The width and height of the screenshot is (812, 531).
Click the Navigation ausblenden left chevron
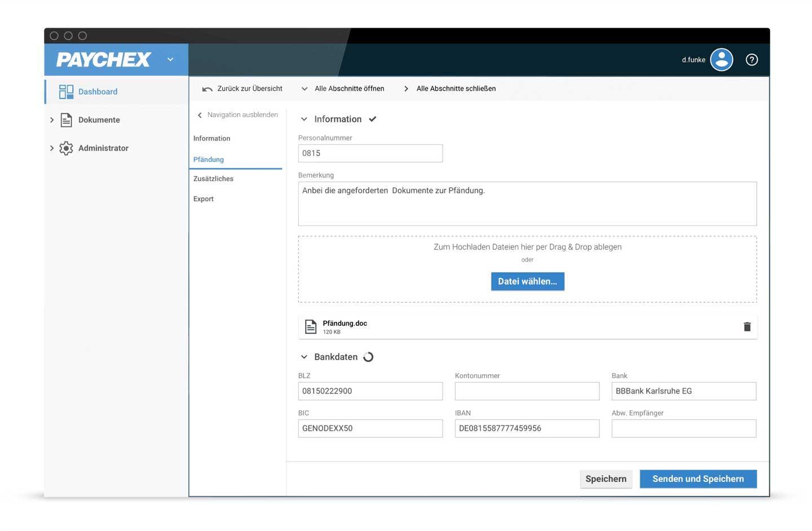[200, 115]
